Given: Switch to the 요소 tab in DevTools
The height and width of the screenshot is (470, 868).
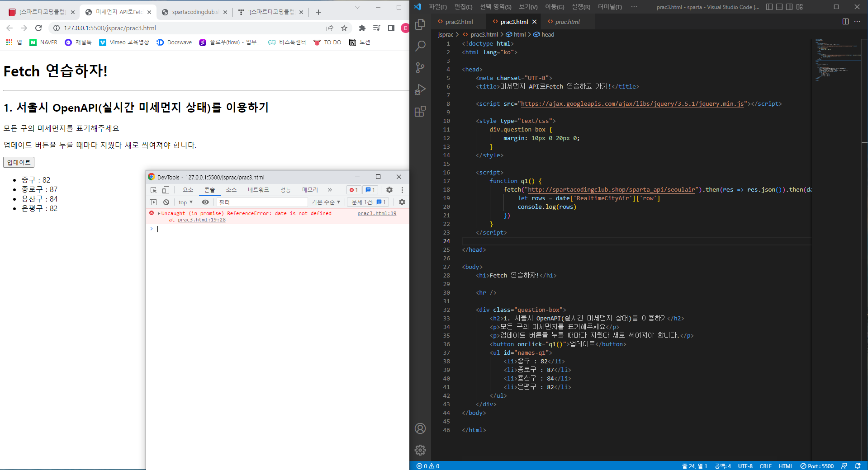Looking at the screenshot, I should [x=188, y=190].
